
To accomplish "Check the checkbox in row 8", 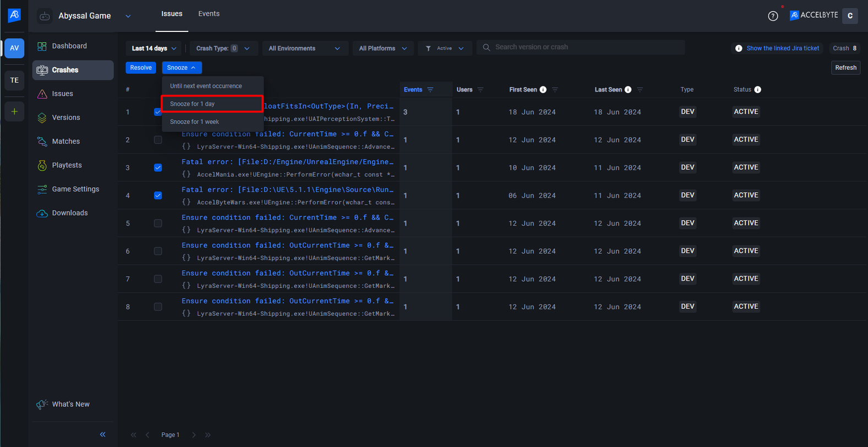I will coord(158,307).
